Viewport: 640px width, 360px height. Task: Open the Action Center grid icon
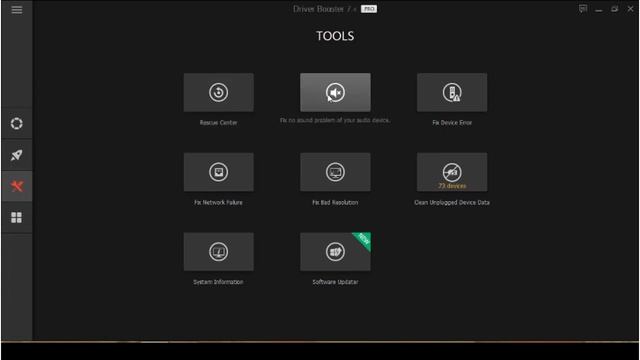[x=17, y=218]
